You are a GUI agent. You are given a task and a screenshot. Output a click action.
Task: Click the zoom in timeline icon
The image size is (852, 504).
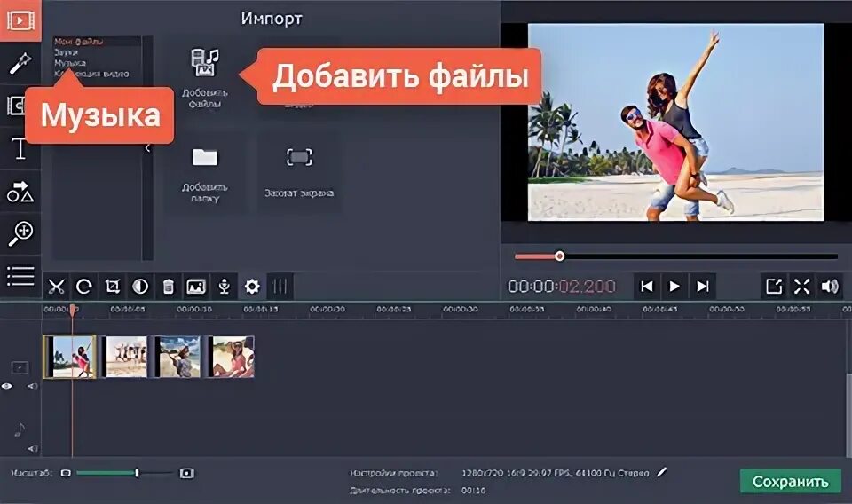click(187, 473)
